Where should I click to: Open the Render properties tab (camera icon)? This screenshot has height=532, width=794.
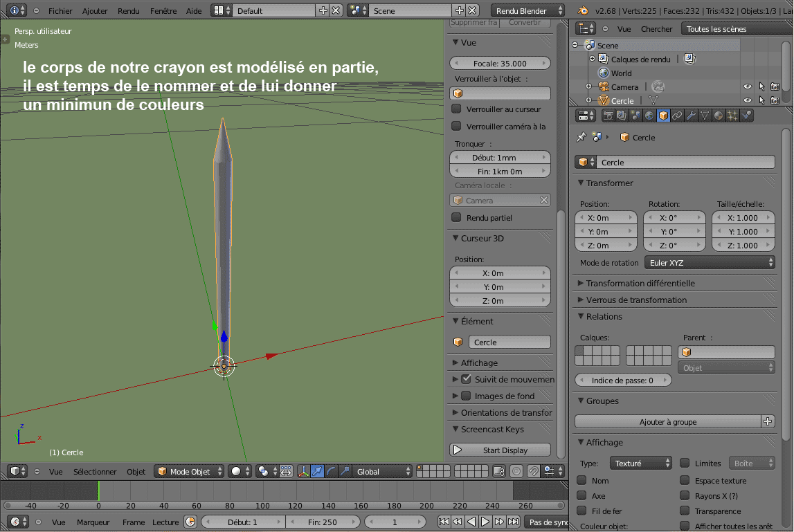coord(608,116)
